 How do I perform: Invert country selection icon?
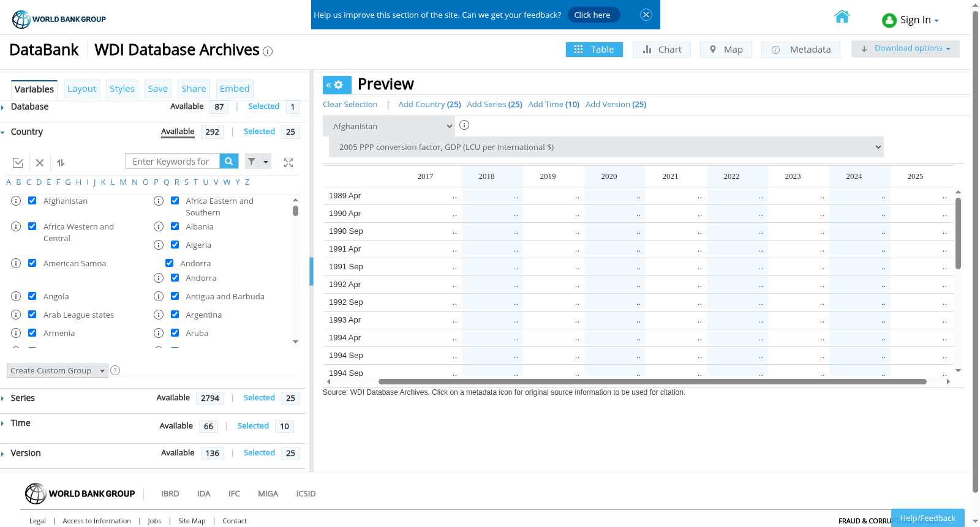61,163
